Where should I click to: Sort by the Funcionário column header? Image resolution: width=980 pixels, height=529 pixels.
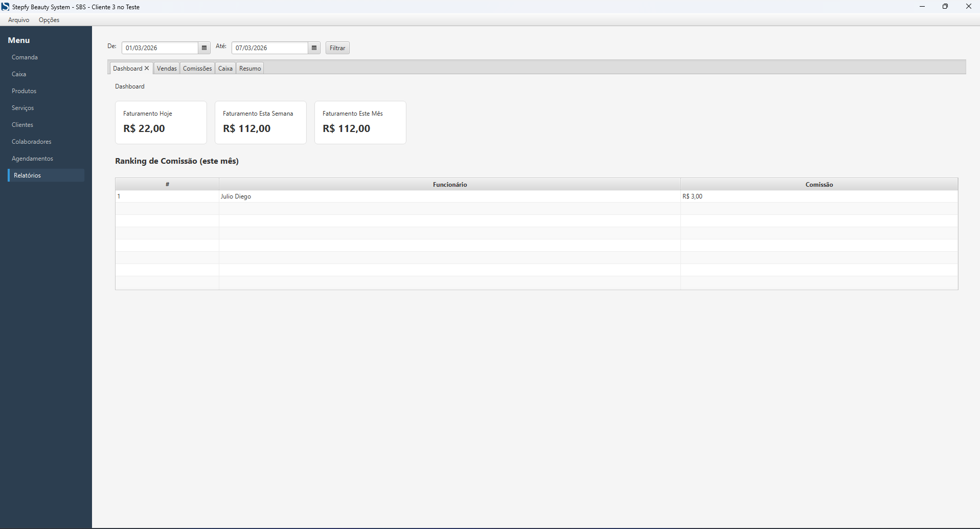(449, 185)
